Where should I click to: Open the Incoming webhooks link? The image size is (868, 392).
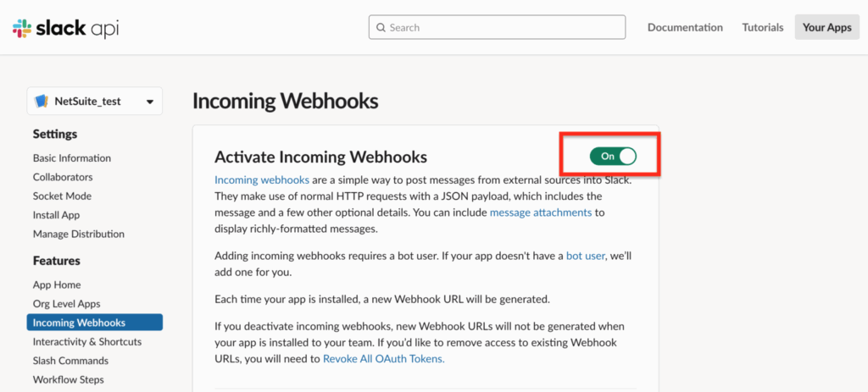[262, 179]
